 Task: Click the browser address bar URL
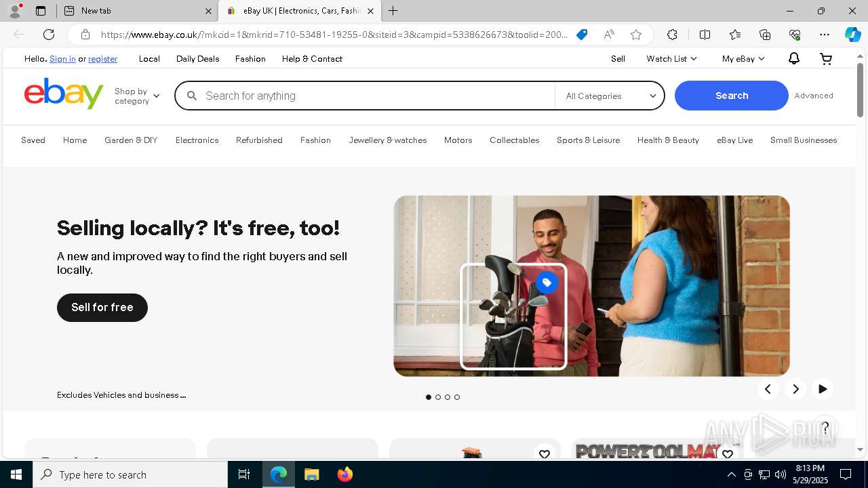pos(334,35)
